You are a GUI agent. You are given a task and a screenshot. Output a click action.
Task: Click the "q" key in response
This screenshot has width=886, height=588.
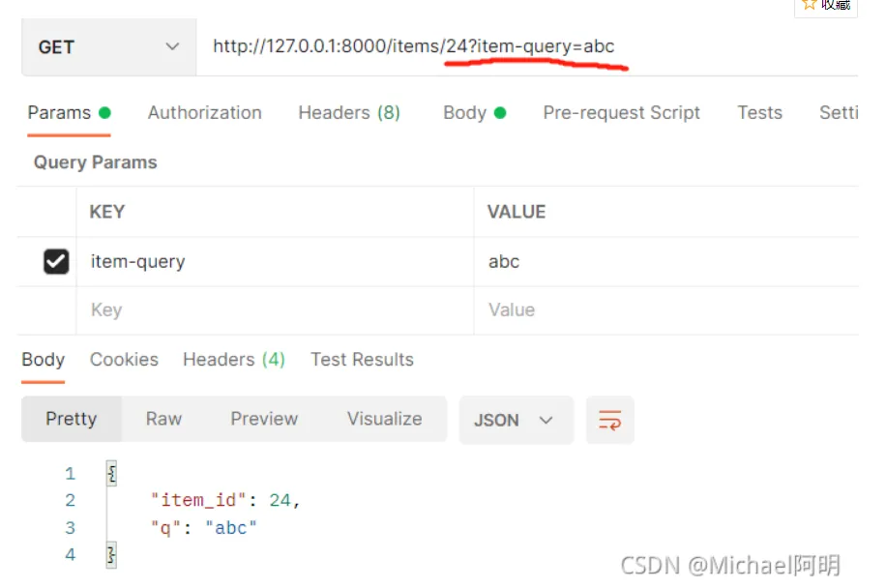(165, 528)
